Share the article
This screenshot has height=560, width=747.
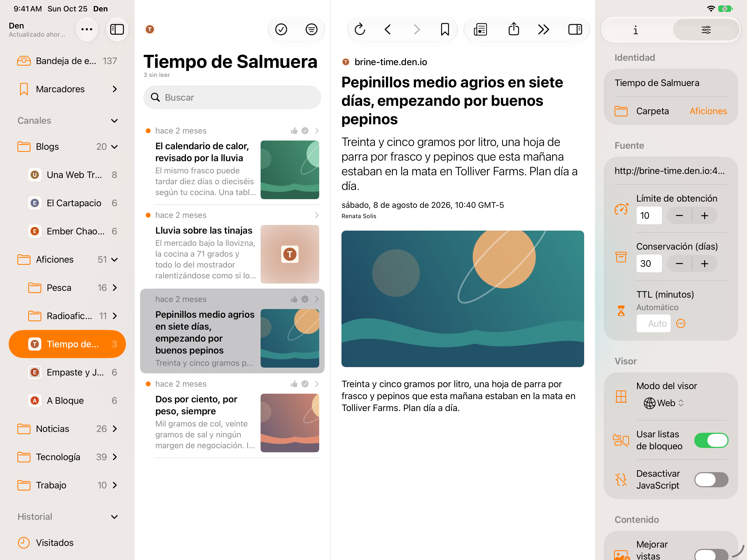point(514,29)
